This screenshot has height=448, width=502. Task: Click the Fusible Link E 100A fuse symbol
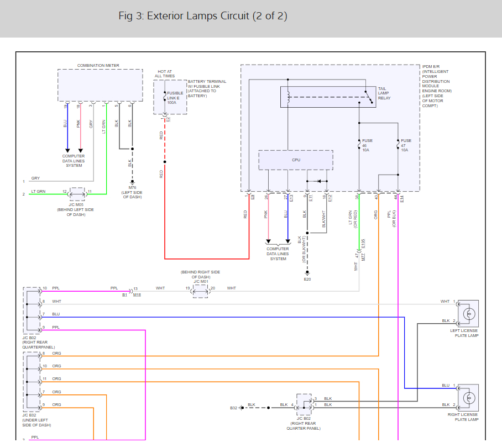(x=165, y=96)
